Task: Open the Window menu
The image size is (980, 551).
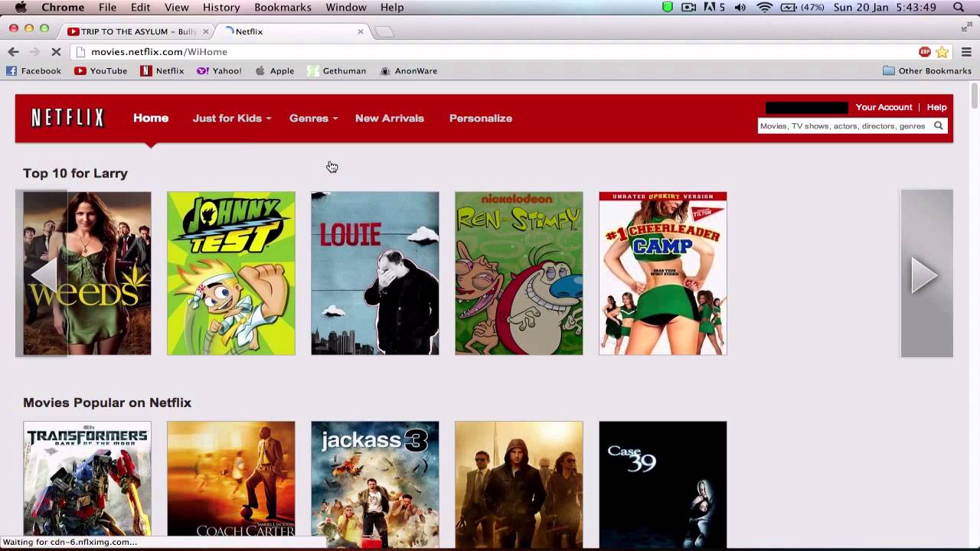Action: click(346, 8)
